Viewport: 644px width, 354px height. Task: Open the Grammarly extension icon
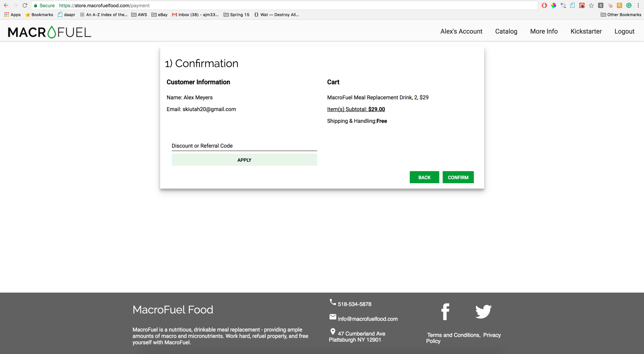coord(629,5)
